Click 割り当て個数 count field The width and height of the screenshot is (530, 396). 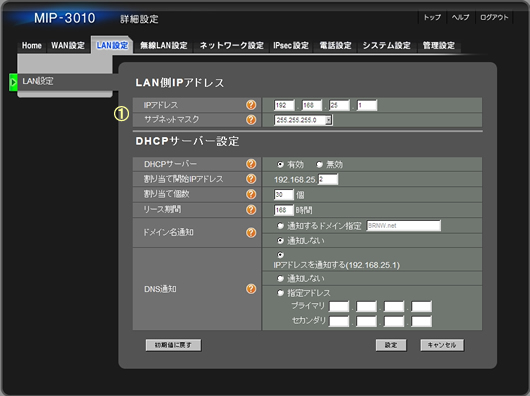(284, 195)
